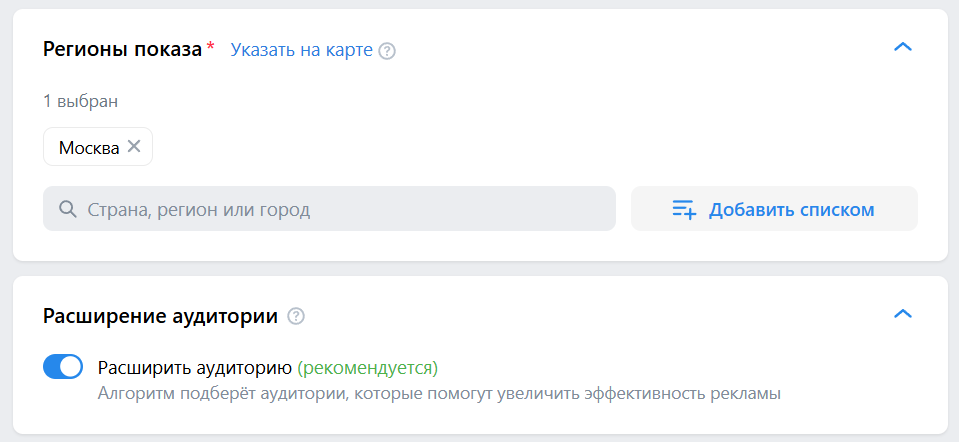
Task: Open the help tooltip beside "Указать на карте"
Action: (x=387, y=50)
